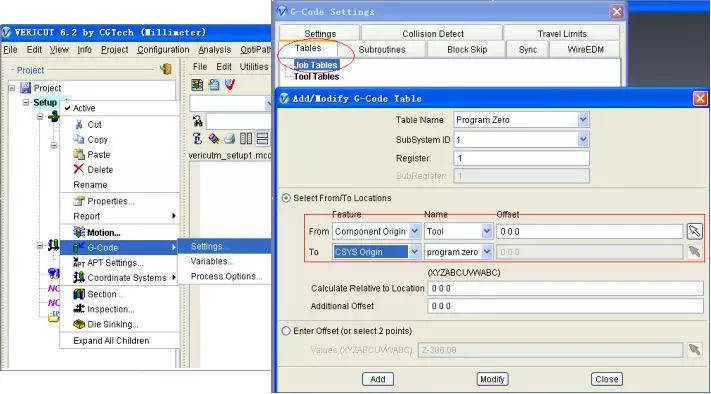711x394 pixels.
Task: Open the Utilities menu in the editor panel
Action: (253, 67)
